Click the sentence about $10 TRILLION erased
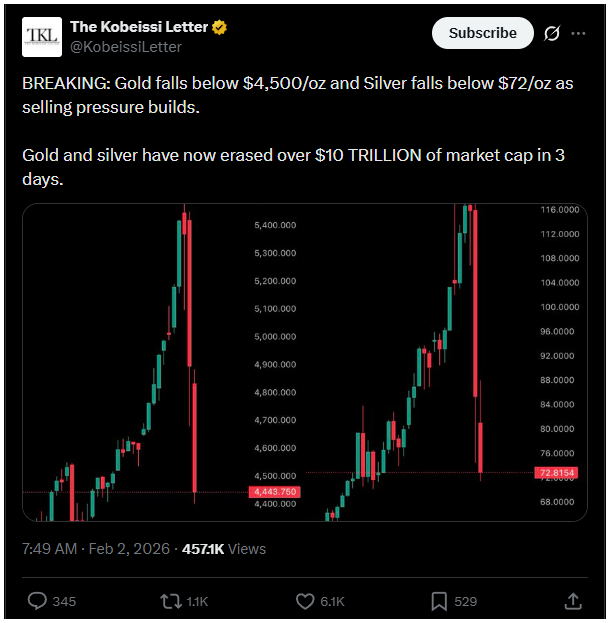This screenshot has width=610, height=623. (298, 169)
